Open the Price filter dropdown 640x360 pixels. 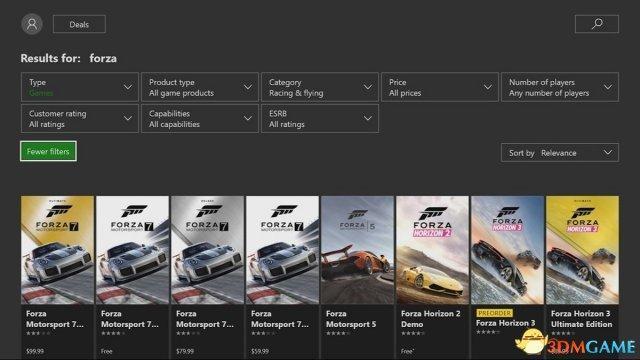pos(440,87)
